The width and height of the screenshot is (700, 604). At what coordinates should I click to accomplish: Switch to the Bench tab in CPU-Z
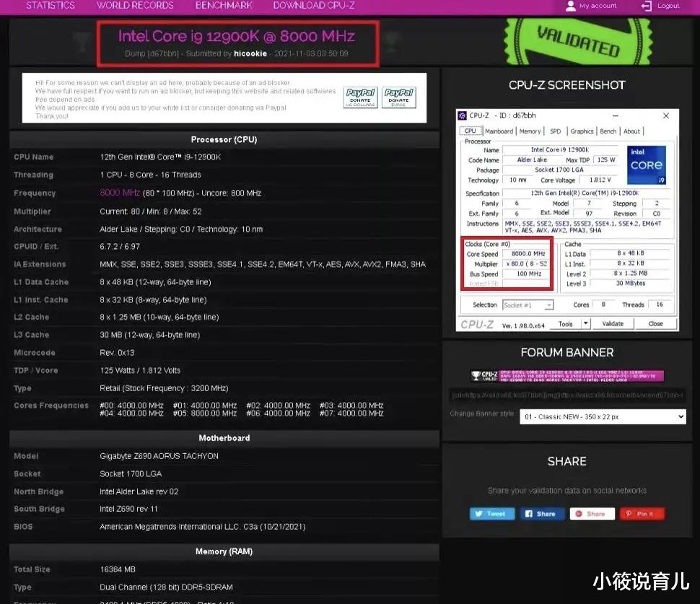(x=608, y=131)
